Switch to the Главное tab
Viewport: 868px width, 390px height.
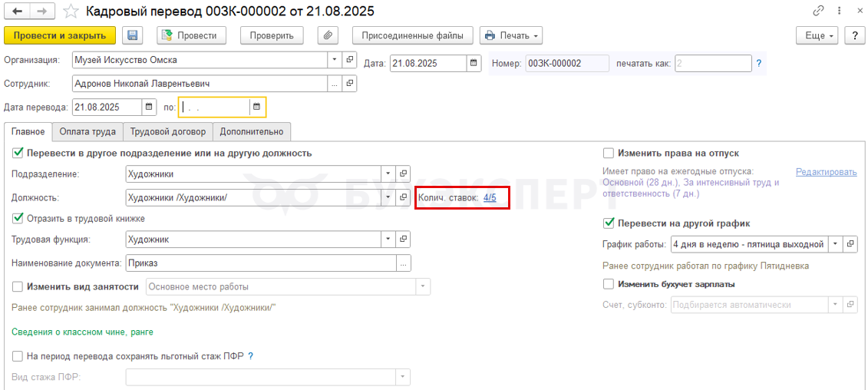click(28, 132)
